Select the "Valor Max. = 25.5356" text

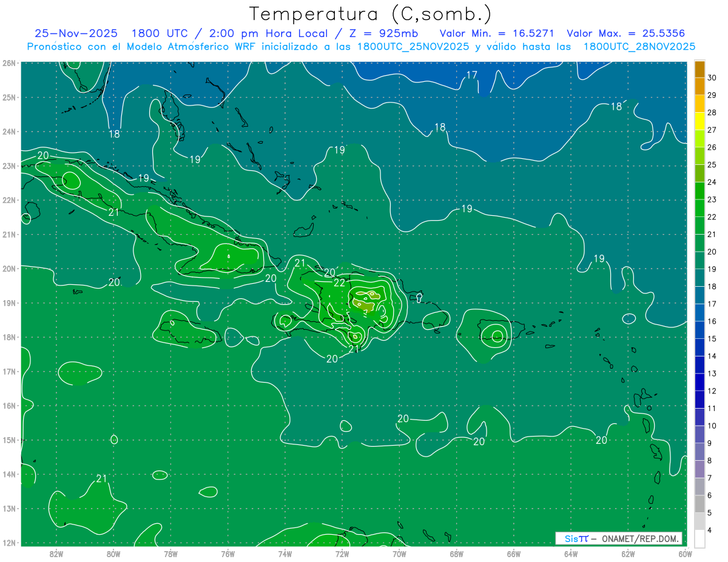click(x=625, y=33)
